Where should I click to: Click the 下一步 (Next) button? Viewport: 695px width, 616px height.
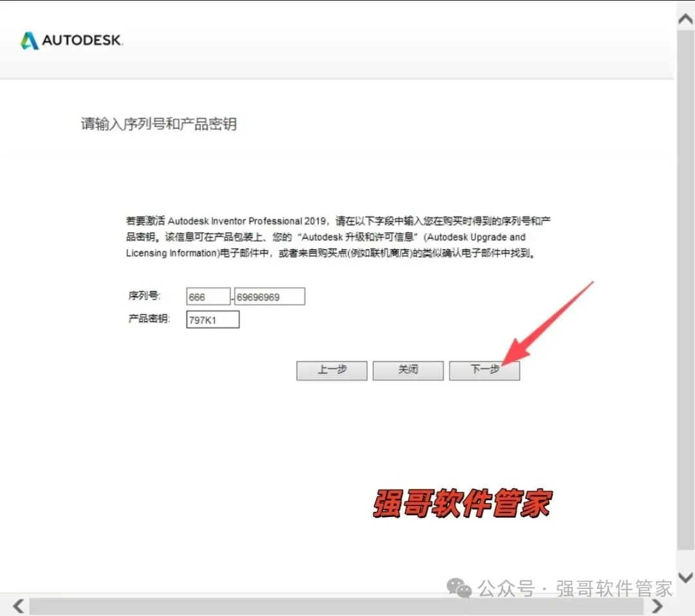click(x=484, y=370)
